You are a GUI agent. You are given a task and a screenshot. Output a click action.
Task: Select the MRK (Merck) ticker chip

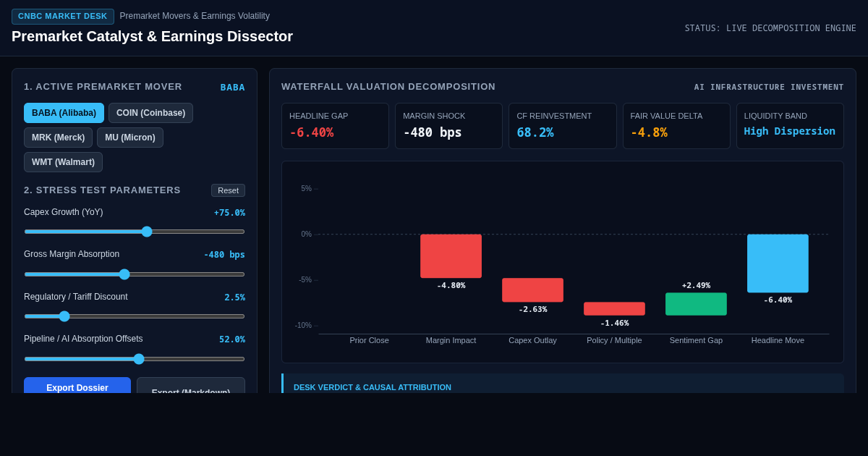58,138
